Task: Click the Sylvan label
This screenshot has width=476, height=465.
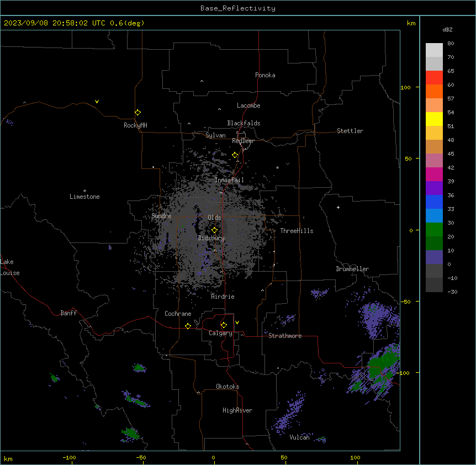Action: (215, 135)
